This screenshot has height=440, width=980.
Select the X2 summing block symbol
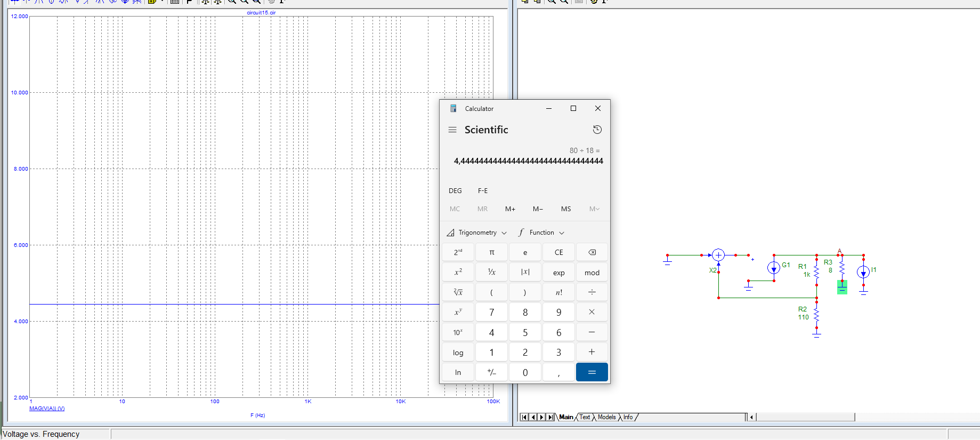pos(718,255)
